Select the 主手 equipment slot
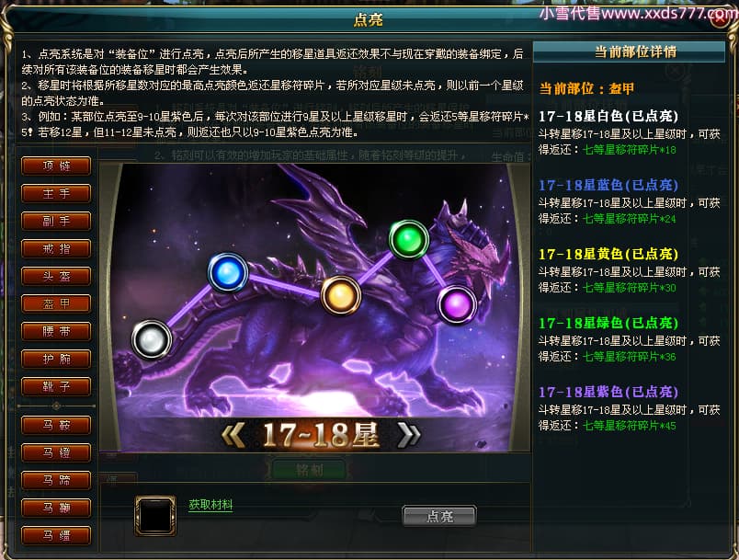Screen dimensions: 739x560 pyautogui.click(x=56, y=193)
